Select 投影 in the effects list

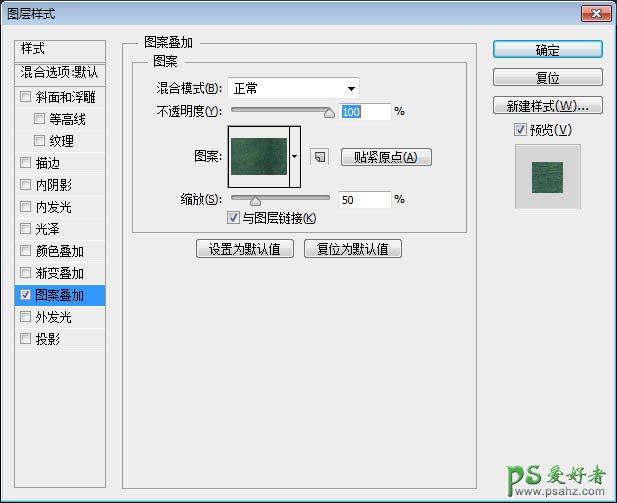pyautogui.click(x=47, y=339)
